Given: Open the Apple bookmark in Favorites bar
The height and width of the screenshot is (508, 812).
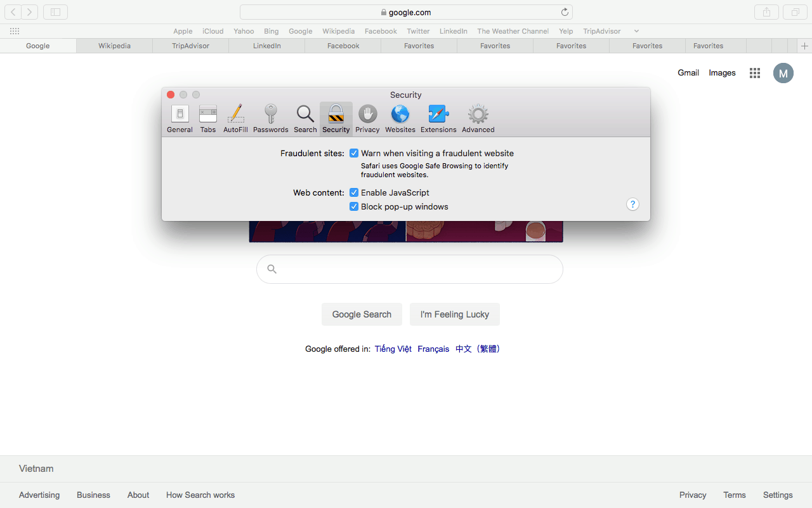Looking at the screenshot, I should click(x=183, y=31).
